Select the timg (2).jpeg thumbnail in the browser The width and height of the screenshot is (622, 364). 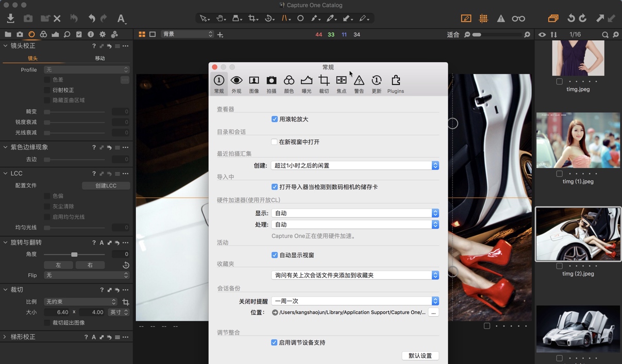pos(578,234)
